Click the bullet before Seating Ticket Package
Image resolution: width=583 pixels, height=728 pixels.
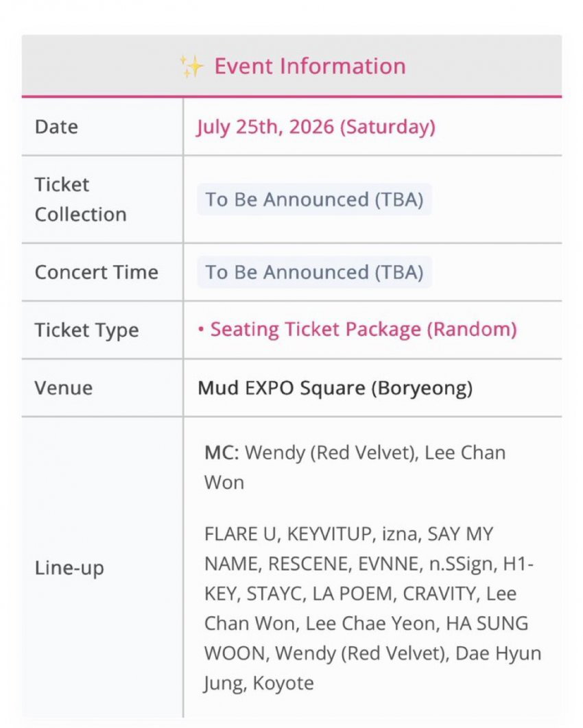tap(201, 330)
